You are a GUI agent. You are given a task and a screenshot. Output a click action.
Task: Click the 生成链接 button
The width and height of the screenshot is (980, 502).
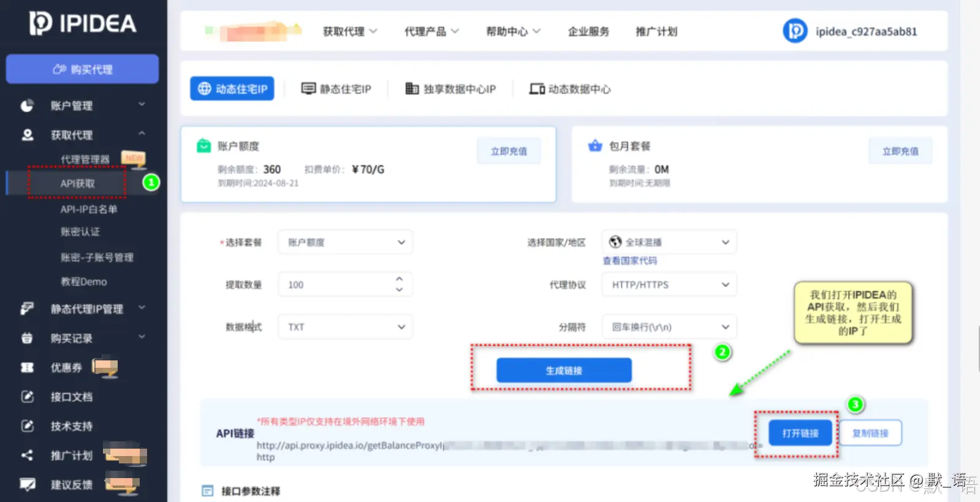tap(564, 370)
